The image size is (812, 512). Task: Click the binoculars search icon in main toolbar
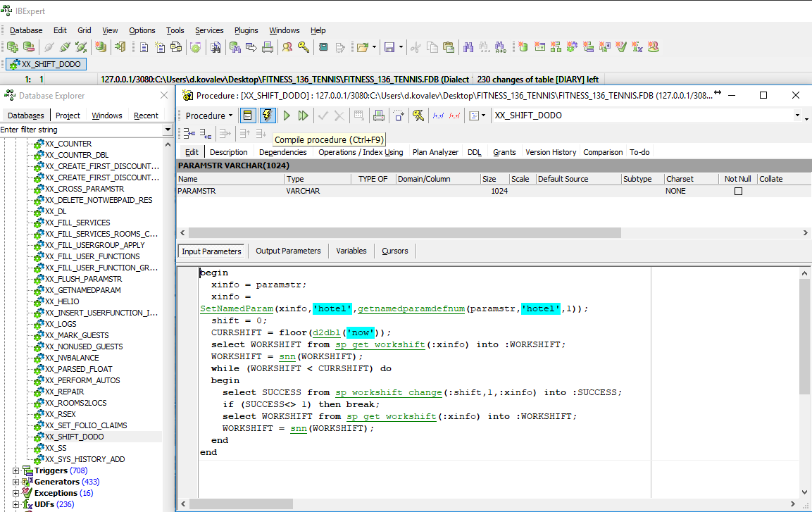point(468,47)
